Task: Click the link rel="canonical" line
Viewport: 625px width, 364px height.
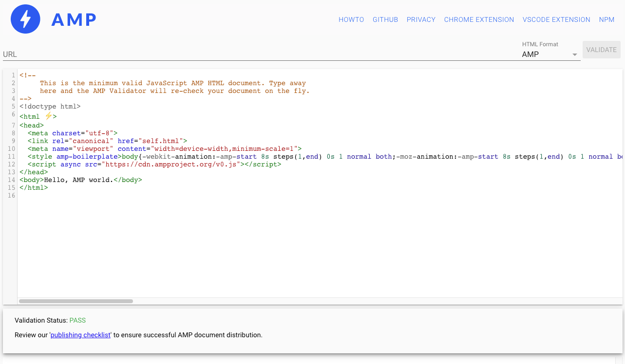Action: point(107,141)
